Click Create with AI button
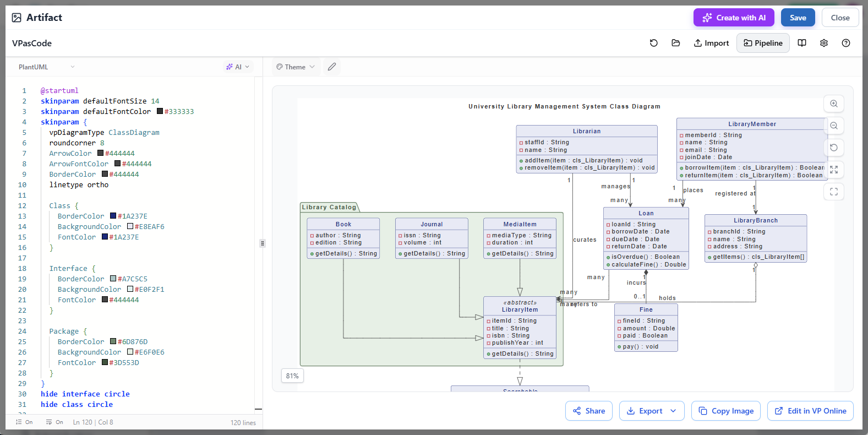The height and width of the screenshot is (435, 868). pos(734,18)
